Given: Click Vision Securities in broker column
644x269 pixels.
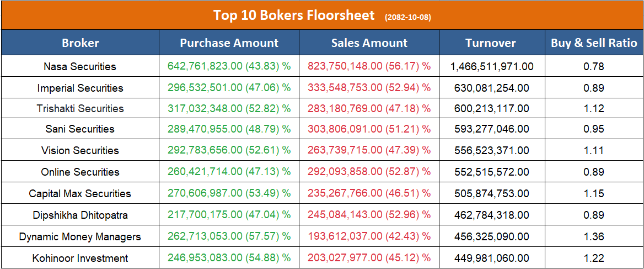Looking at the screenshot, I should (x=80, y=151).
